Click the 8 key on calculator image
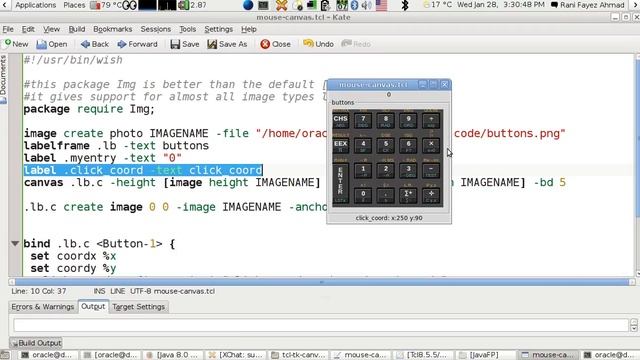The image size is (640, 360). pyautogui.click(x=386, y=120)
